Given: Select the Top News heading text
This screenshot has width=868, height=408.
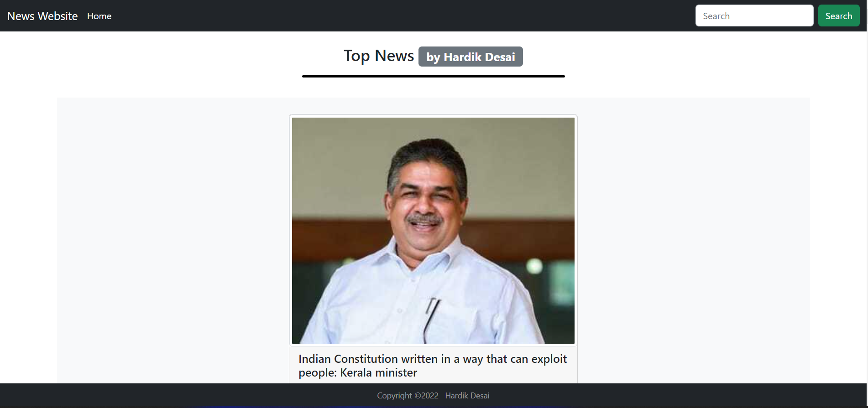Looking at the screenshot, I should pyautogui.click(x=378, y=56).
